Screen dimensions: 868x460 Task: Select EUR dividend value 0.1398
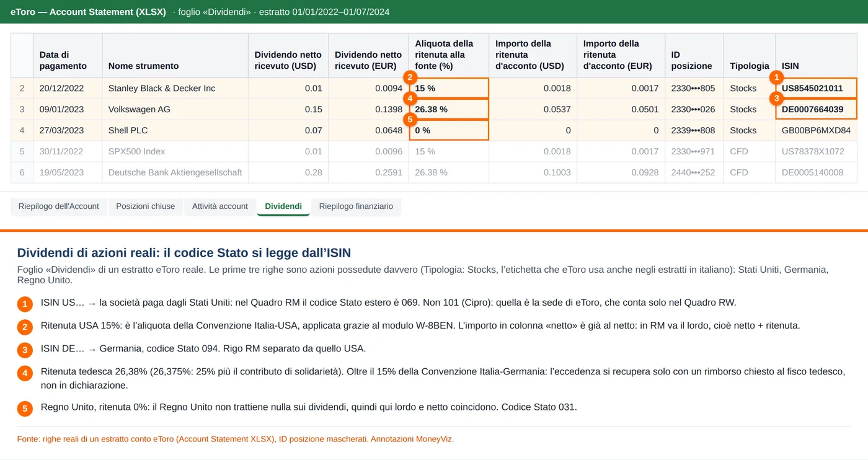(368, 110)
